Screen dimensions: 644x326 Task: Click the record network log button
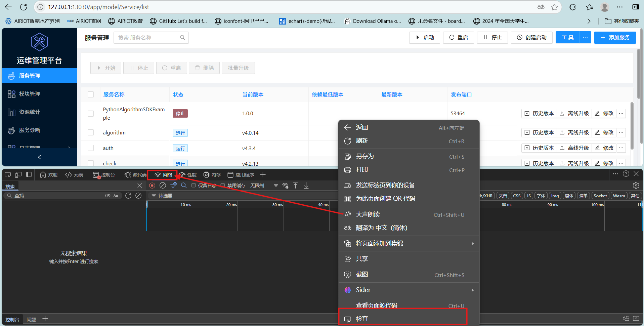(152, 186)
